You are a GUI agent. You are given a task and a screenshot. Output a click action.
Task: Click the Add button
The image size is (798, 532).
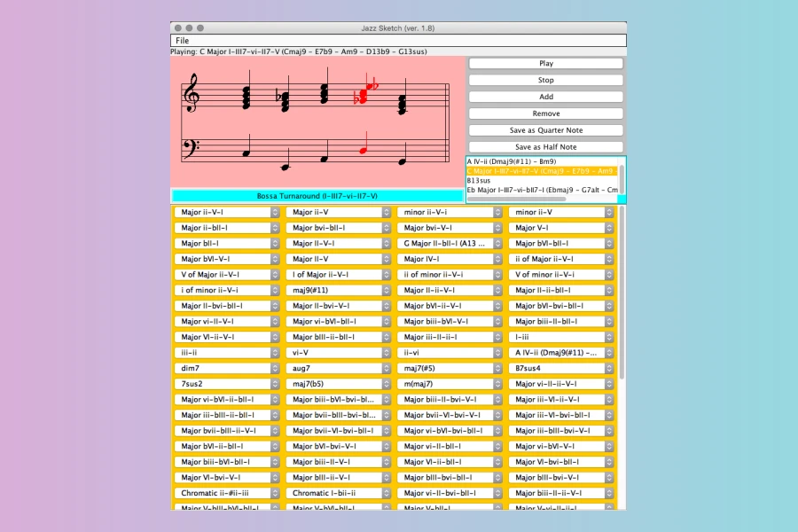[x=545, y=97]
